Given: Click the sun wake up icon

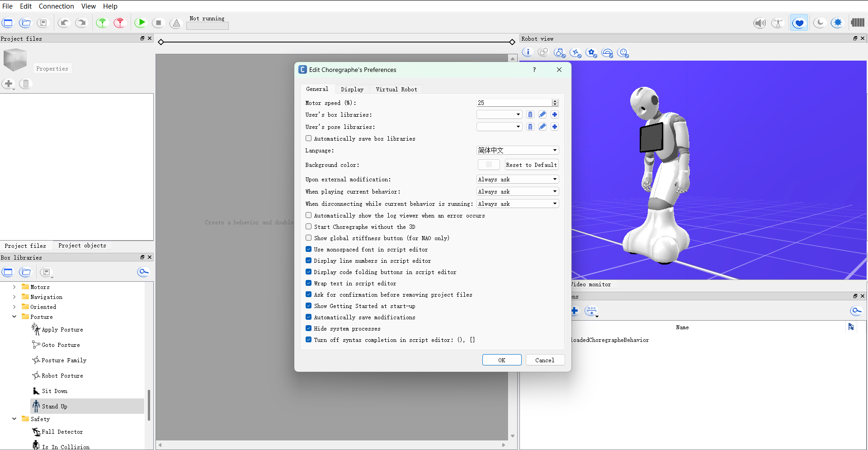Looking at the screenshot, I should coord(838,23).
